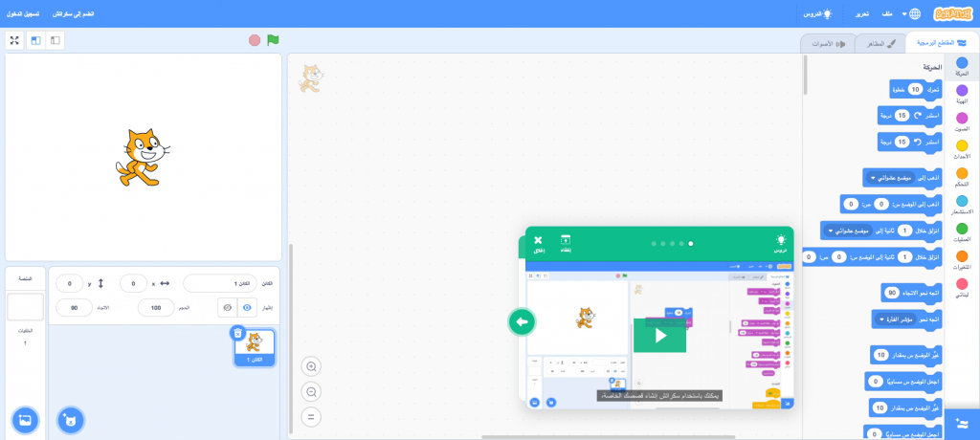This screenshot has width=980, height=440.
Task: Click the green flag to run
Action: pyautogui.click(x=273, y=40)
